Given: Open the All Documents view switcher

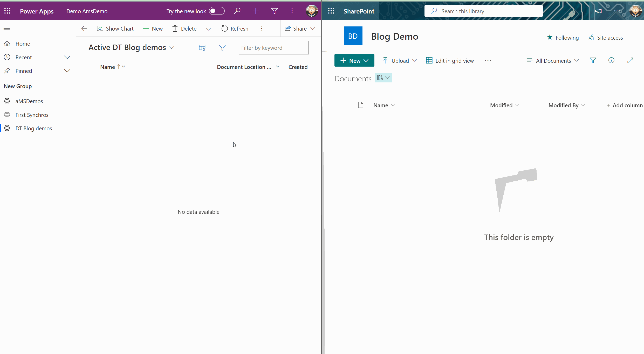Looking at the screenshot, I should click(553, 61).
